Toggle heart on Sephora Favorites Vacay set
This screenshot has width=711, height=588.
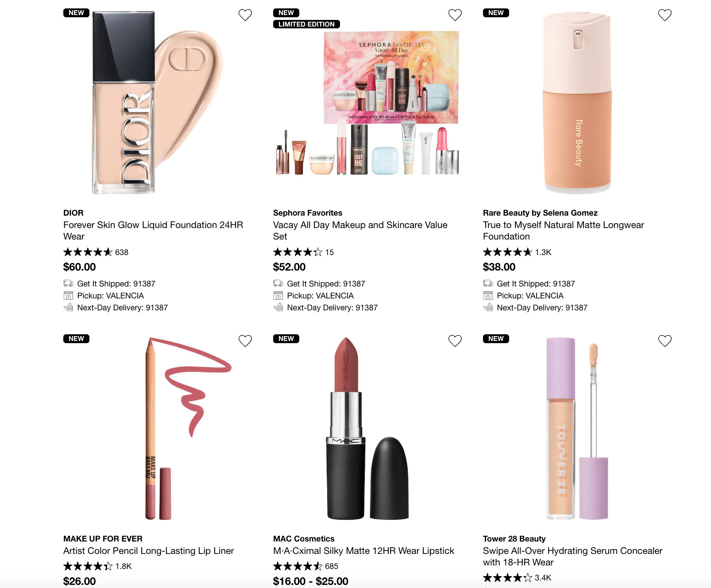click(455, 15)
